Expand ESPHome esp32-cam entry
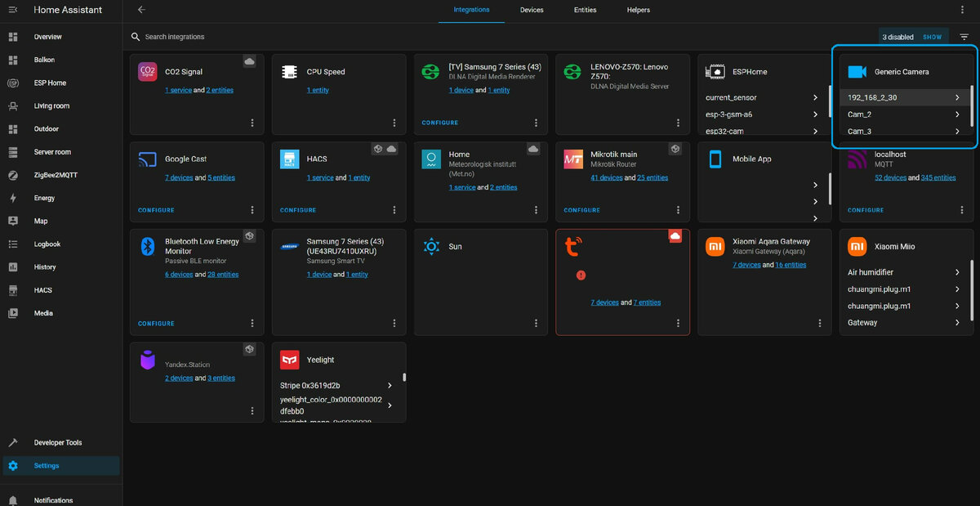980x506 pixels. coord(761,131)
